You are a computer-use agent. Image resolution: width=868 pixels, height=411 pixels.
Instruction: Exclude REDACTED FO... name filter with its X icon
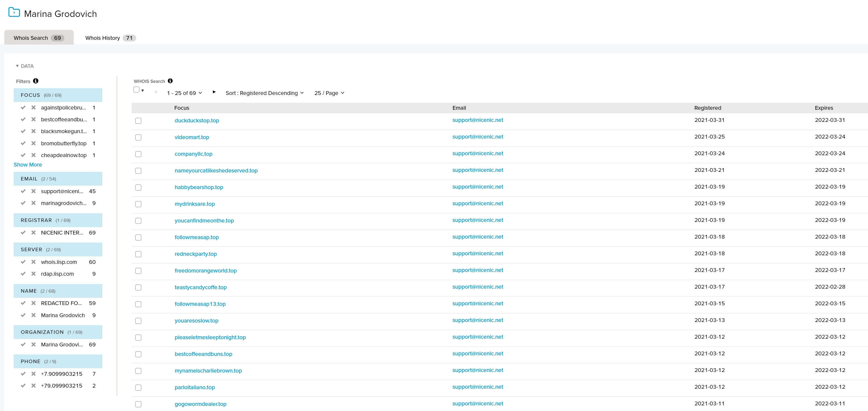pyautogui.click(x=33, y=303)
